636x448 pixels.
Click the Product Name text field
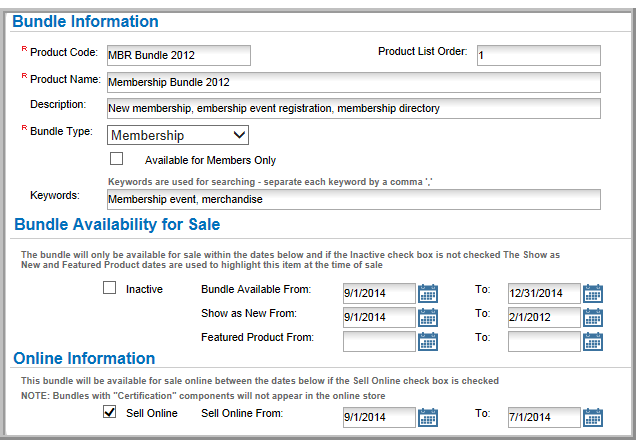pos(354,82)
